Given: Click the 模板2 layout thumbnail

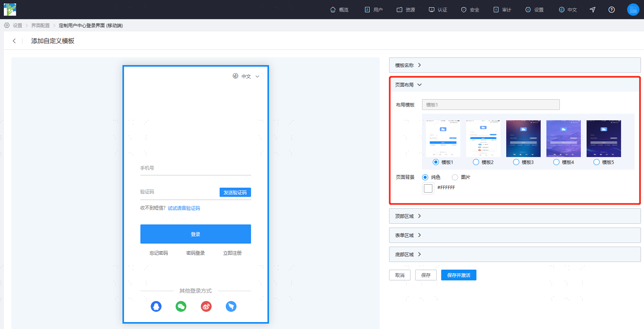Looking at the screenshot, I should coord(483,139).
